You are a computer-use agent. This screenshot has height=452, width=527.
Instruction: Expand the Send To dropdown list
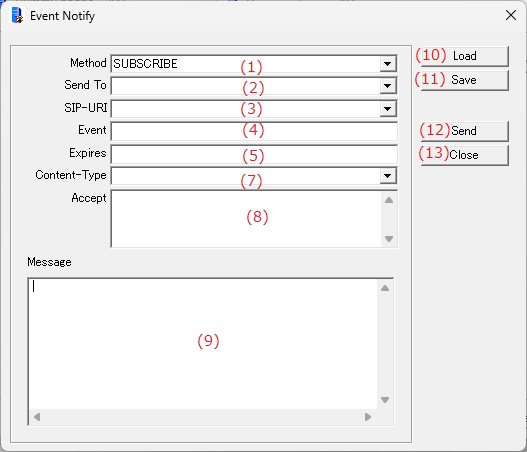point(388,86)
